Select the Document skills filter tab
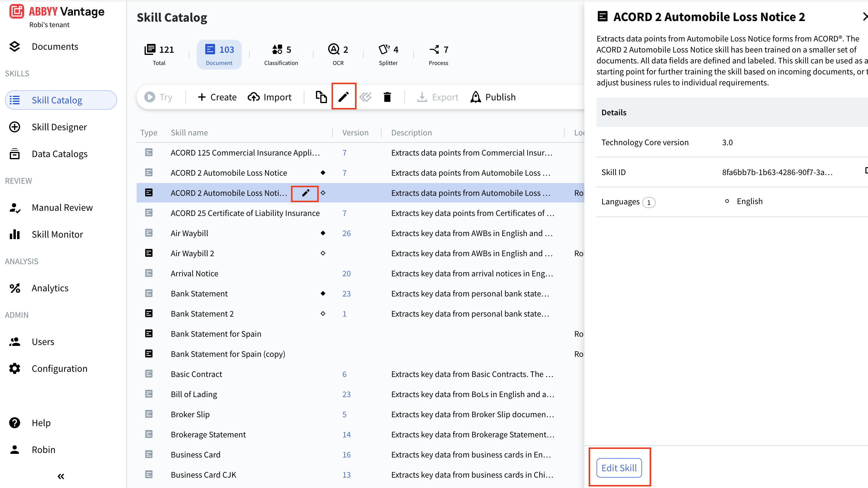The height and width of the screenshot is (488, 868). (x=219, y=55)
